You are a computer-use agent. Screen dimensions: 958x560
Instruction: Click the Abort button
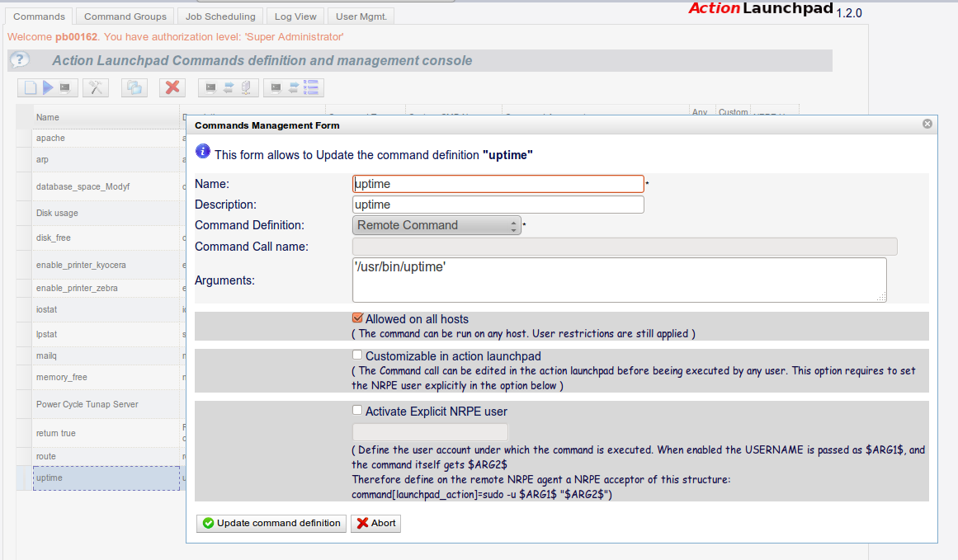[x=375, y=524]
